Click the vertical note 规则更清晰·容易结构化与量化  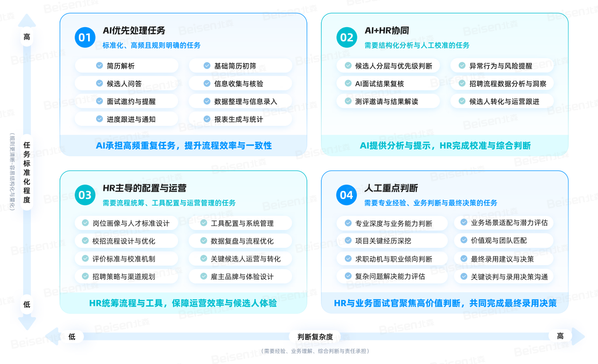(x=12, y=172)
